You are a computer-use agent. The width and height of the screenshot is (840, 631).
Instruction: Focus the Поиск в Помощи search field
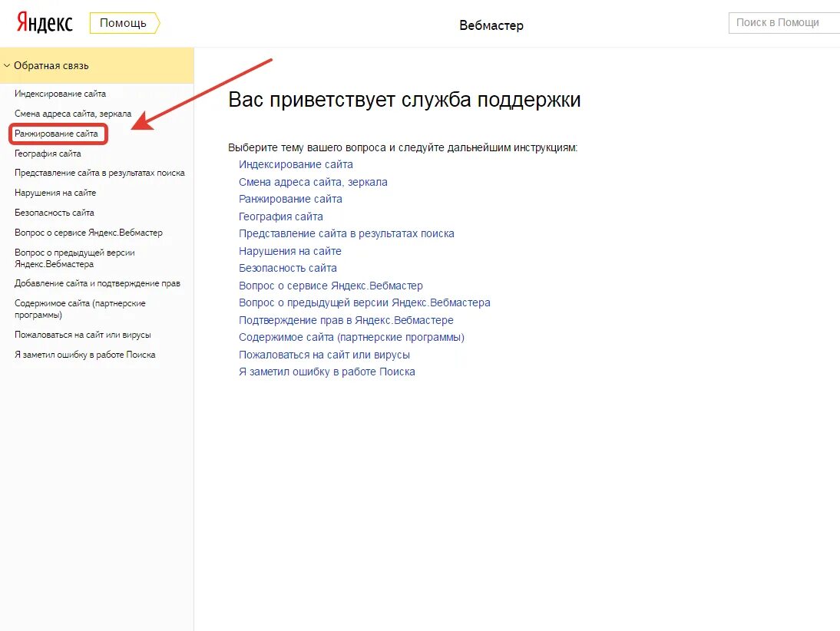[784, 22]
